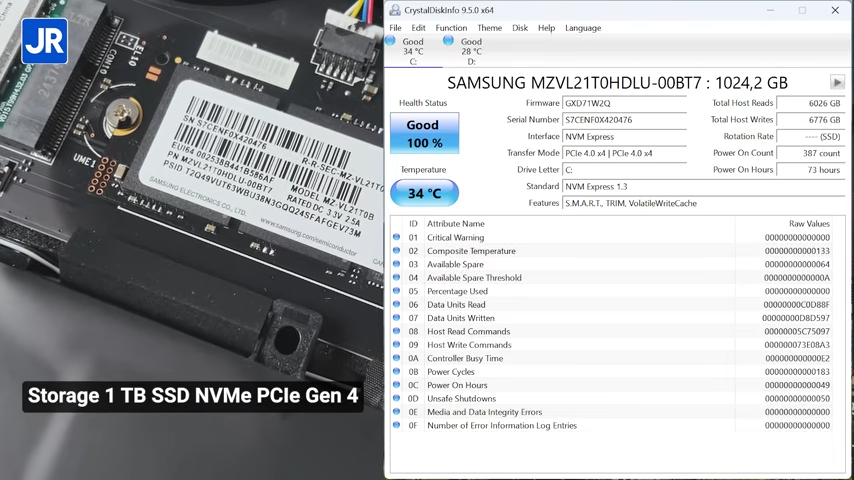854x480 pixels.
Task: Click the Features field with TRIM
Action: [x=703, y=203]
